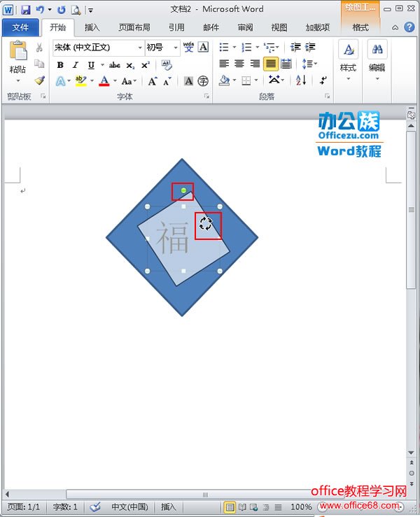The height and width of the screenshot is (517, 420).
Task: Toggle subscript formatting
Action: (130, 66)
